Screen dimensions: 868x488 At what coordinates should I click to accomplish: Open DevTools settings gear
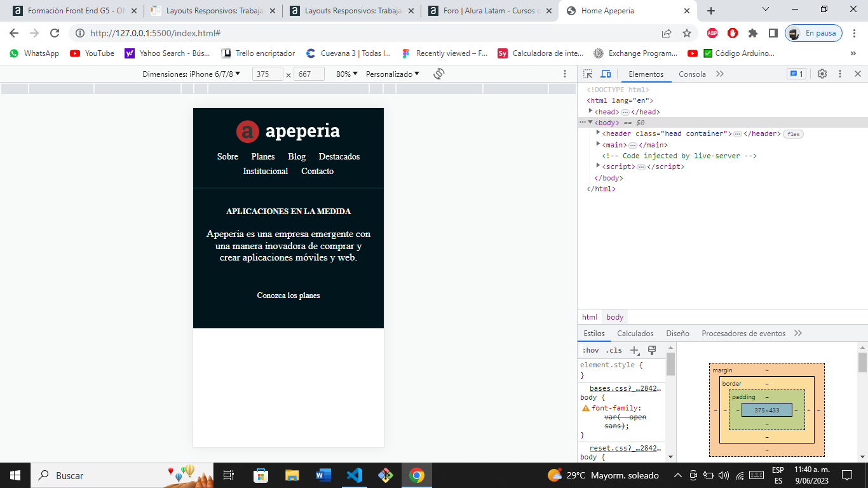point(822,74)
